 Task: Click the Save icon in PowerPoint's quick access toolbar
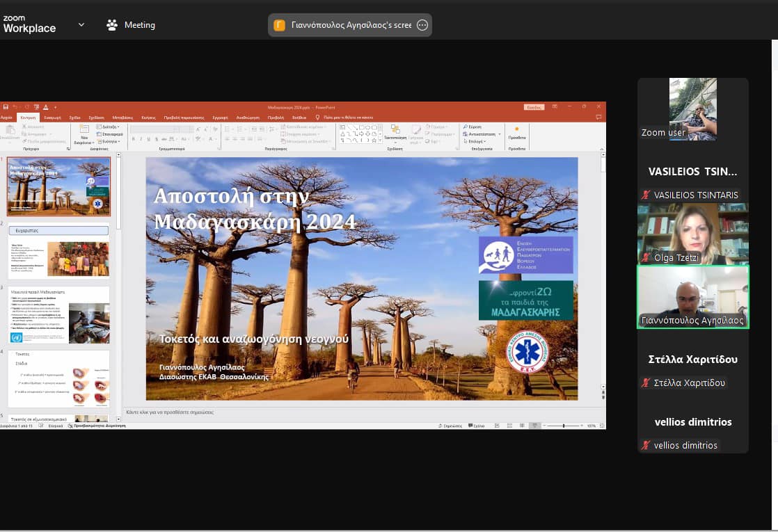[x=6, y=107]
